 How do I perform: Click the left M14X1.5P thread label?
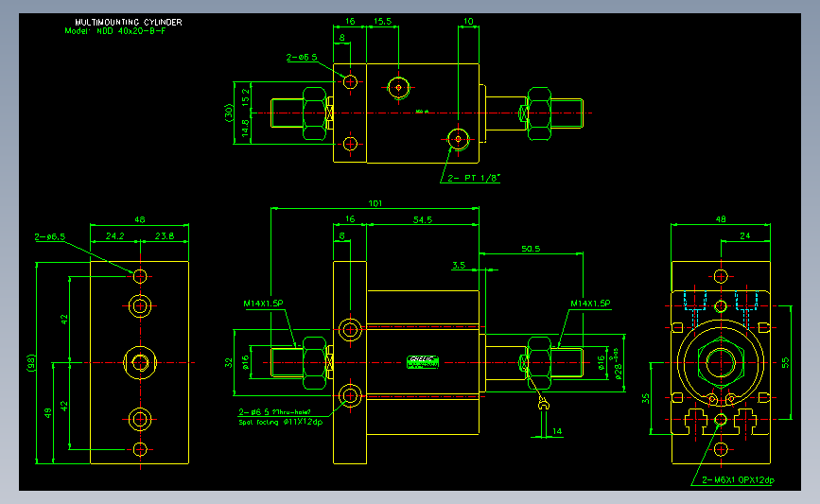click(263, 304)
